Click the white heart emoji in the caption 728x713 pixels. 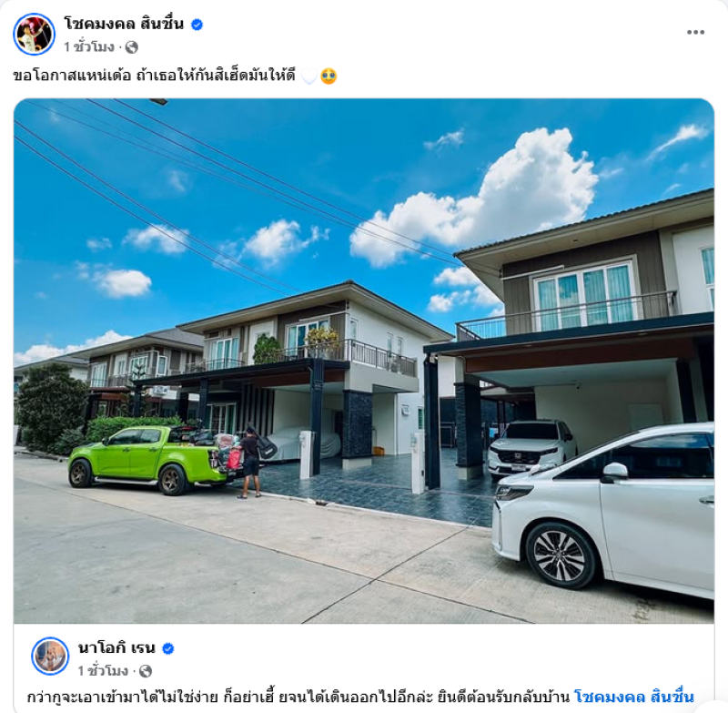pos(309,76)
